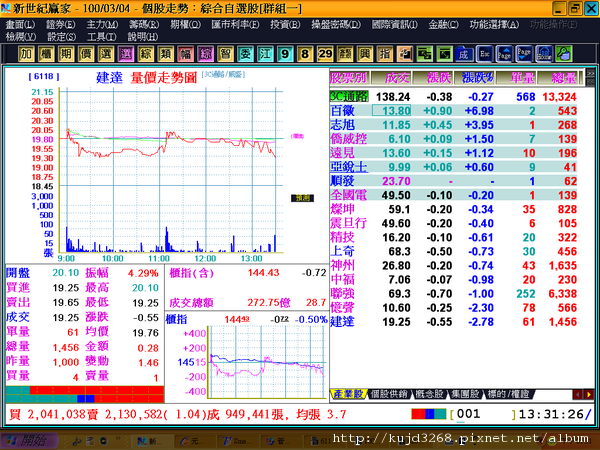Click the 價 toolbar icon

(x=86, y=54)
